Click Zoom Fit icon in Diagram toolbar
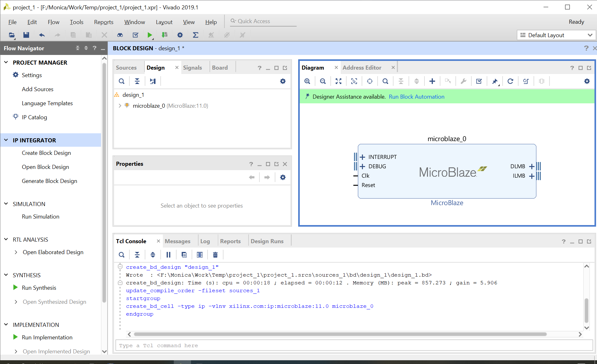This screenshot has height=364, width=597. (x=339, y=81)
